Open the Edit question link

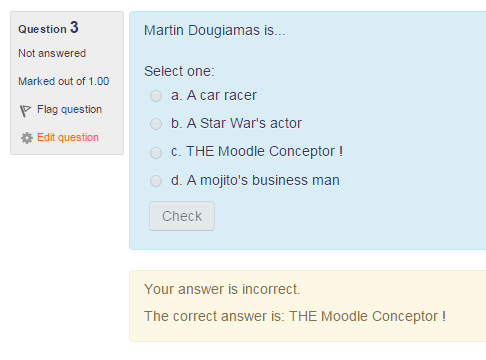pos(68,137)
